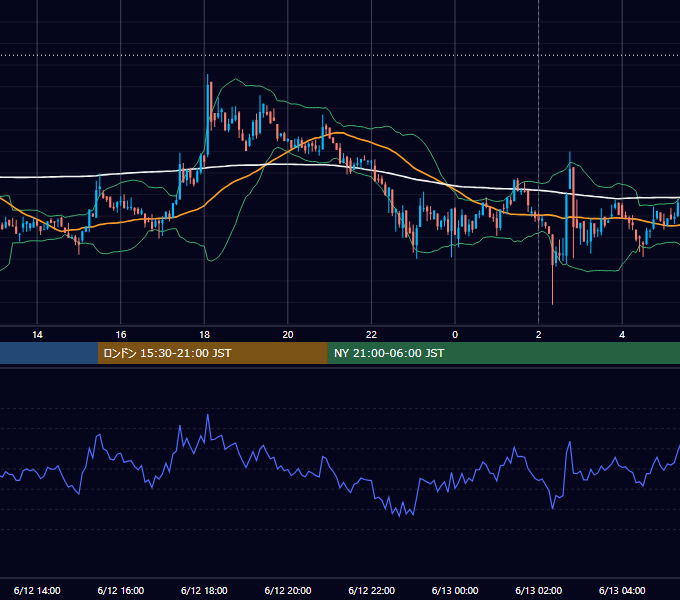Screen dimensions: 680x600
Task: Click the 6/12 22:00 date label
Action: click(372, 590)
